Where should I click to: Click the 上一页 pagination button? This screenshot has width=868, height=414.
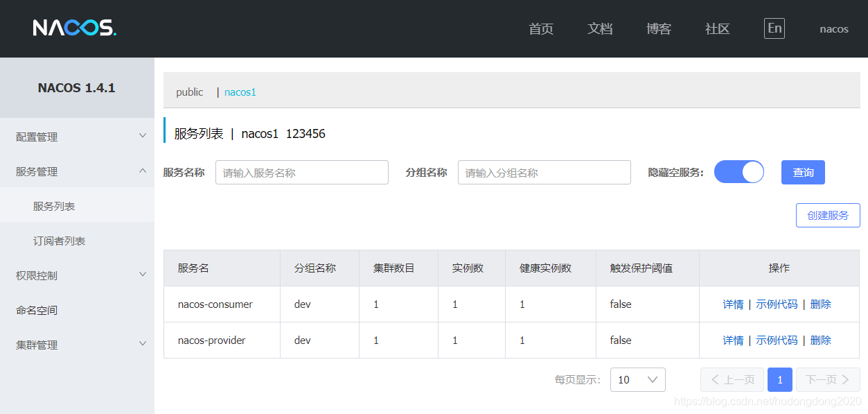pos(732,379)
